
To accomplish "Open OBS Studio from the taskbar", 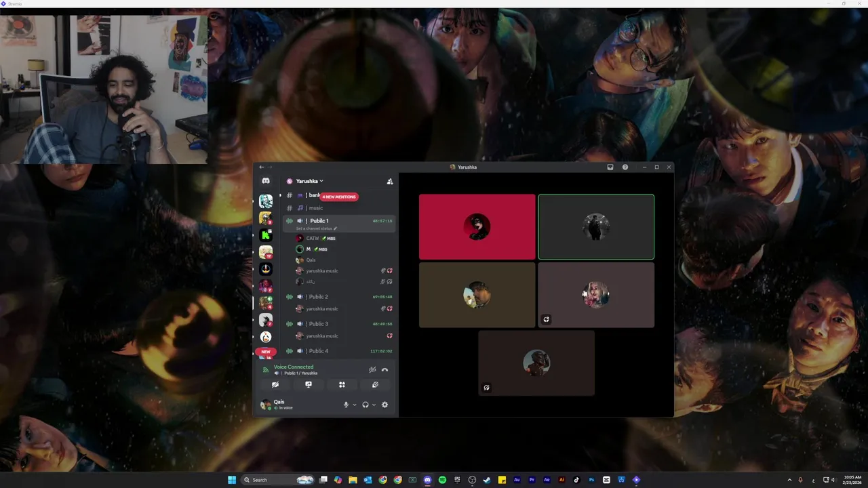I will [472, 480].
